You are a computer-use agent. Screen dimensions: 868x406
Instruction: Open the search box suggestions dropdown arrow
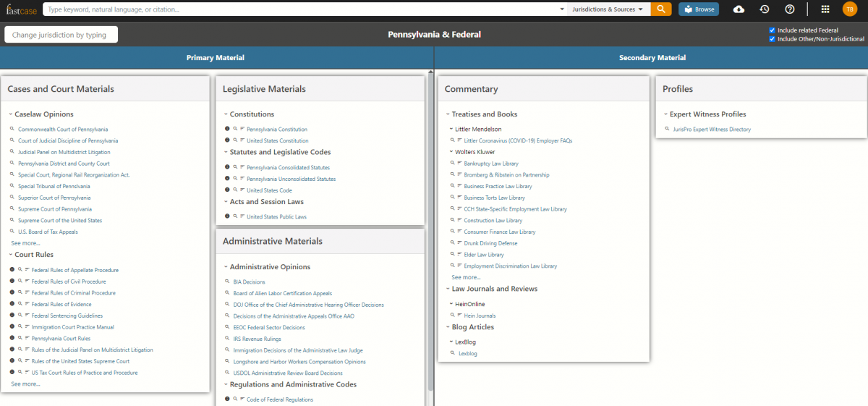(562, 9)
